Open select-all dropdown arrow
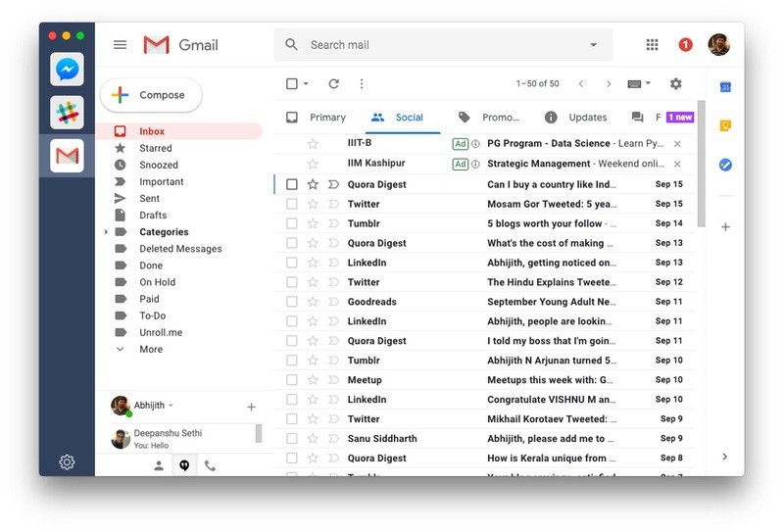The image size is (784, 532). click(x=306, y=83)
